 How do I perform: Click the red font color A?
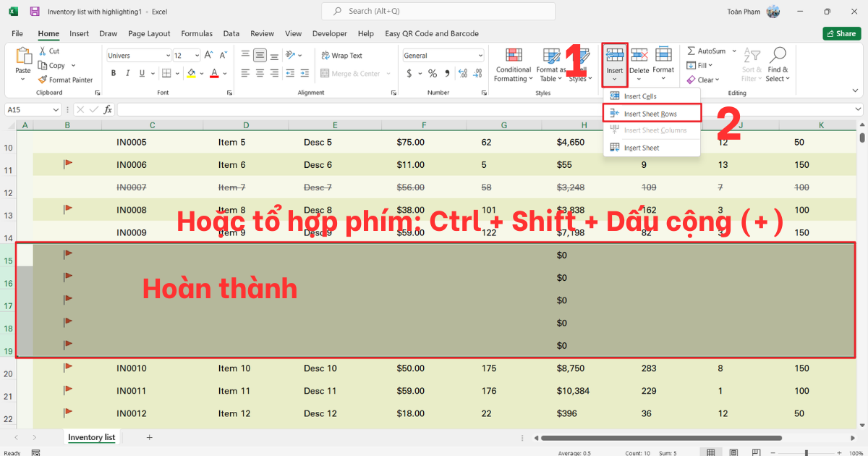(214, 73)
